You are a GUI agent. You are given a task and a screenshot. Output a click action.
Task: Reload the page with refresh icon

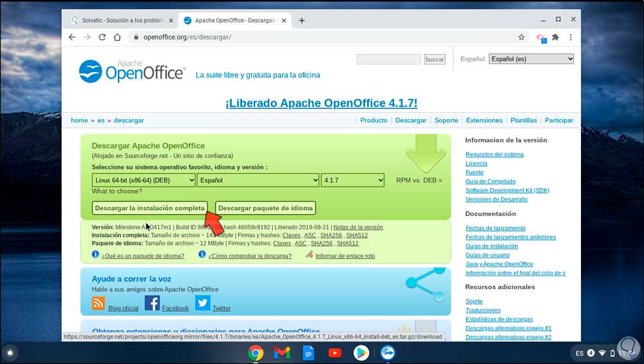click(x=102, y=37)
